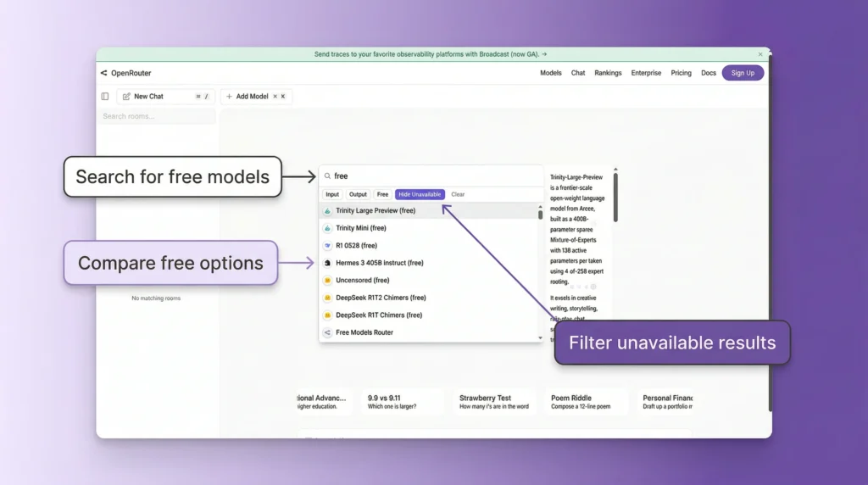868x485 pixels.
Task: Open the Docs nav item
Action: click(709, 73)
